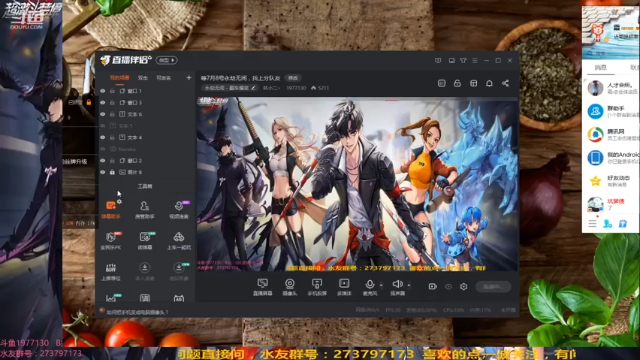Open the hamburger menu in the title bar
640x360 pixels.
[x=475, y=60]
